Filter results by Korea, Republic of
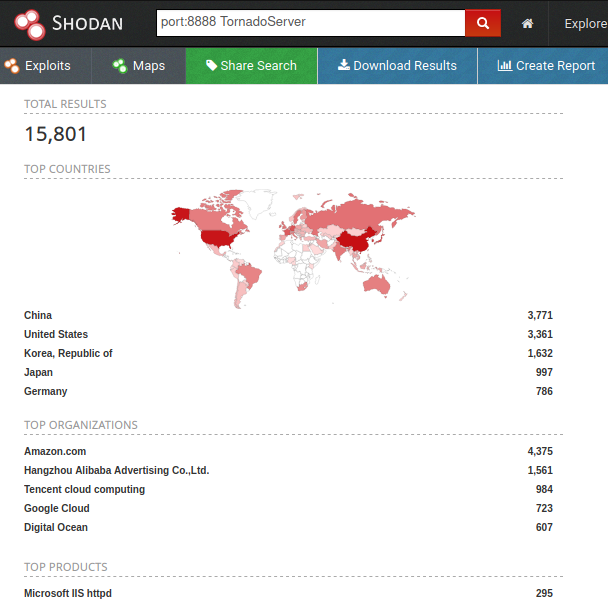The width and height of the screenshot is (608, 615). (68, 353)
